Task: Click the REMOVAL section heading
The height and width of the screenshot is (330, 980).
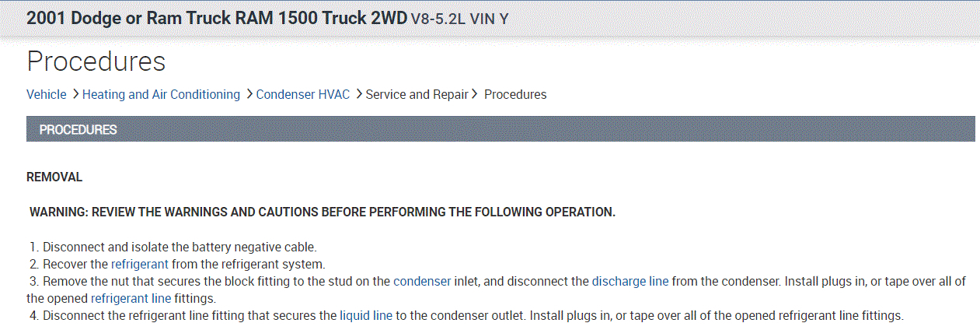Action: [54, 177]
